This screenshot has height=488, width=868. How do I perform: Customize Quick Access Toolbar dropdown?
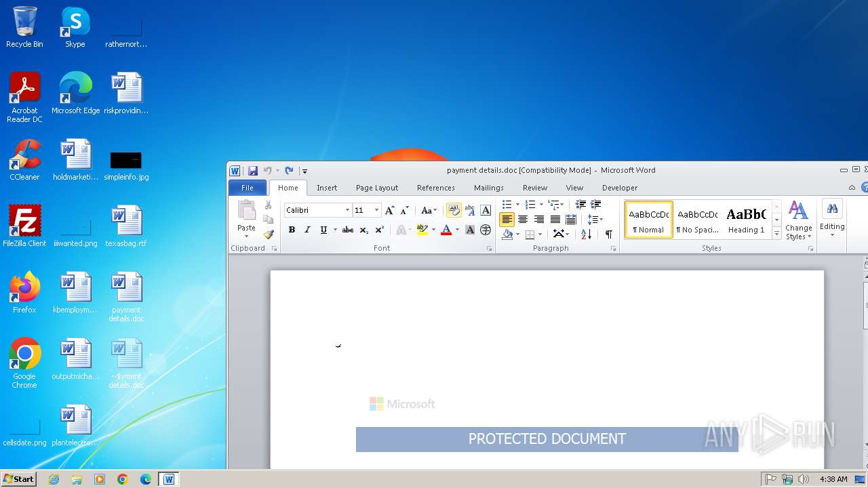tap(304, 171)
